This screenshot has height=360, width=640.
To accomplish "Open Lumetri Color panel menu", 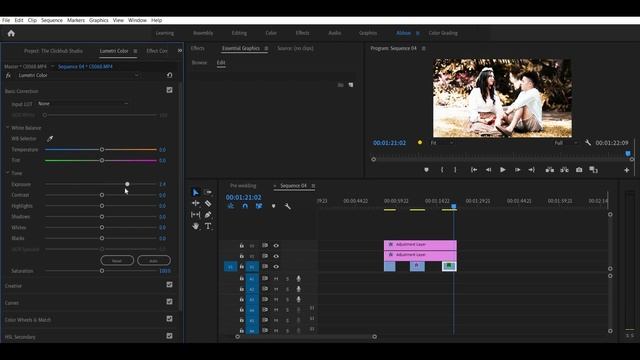I will tap(135, 51).
